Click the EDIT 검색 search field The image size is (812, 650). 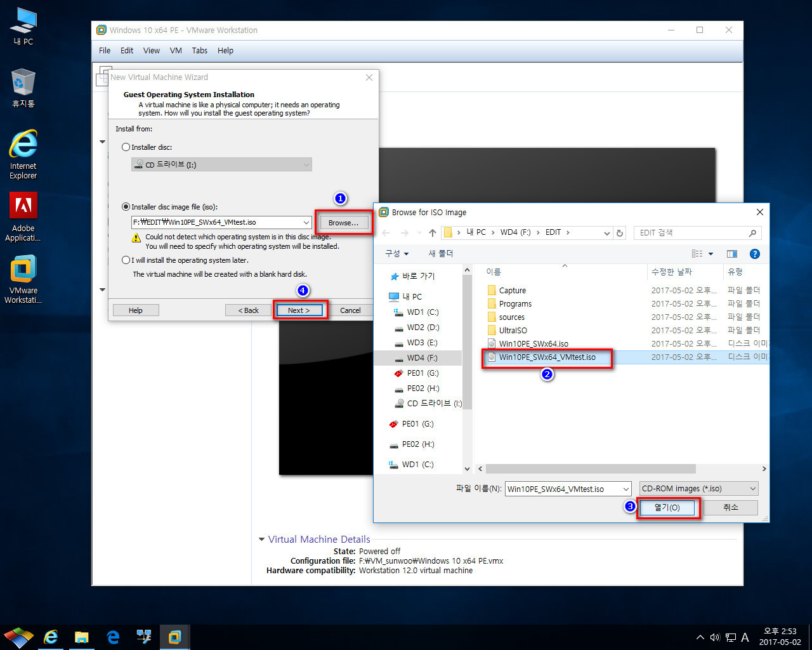pos(697,233)
